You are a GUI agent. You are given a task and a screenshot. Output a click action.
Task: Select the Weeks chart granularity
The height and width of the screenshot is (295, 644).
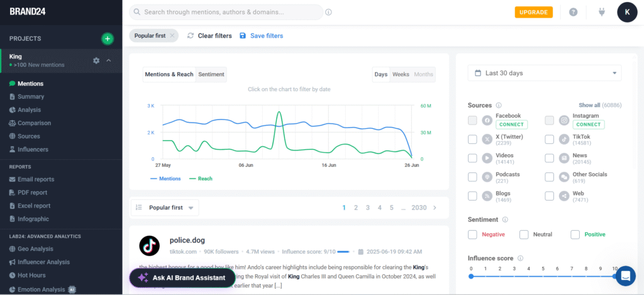coord(401,74)
